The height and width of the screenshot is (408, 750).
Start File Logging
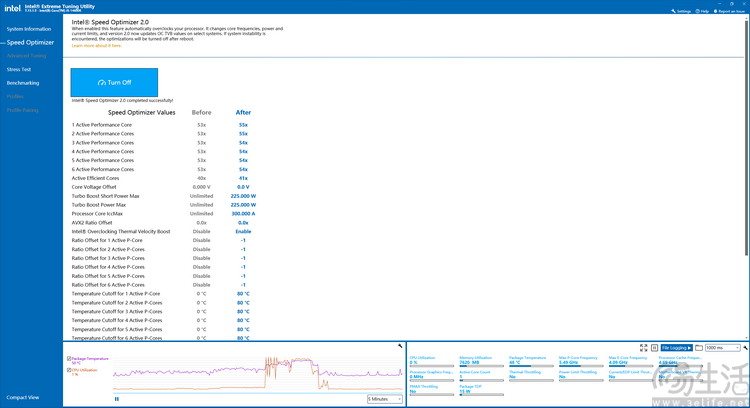pyautogui.click(x=676, y=348)
